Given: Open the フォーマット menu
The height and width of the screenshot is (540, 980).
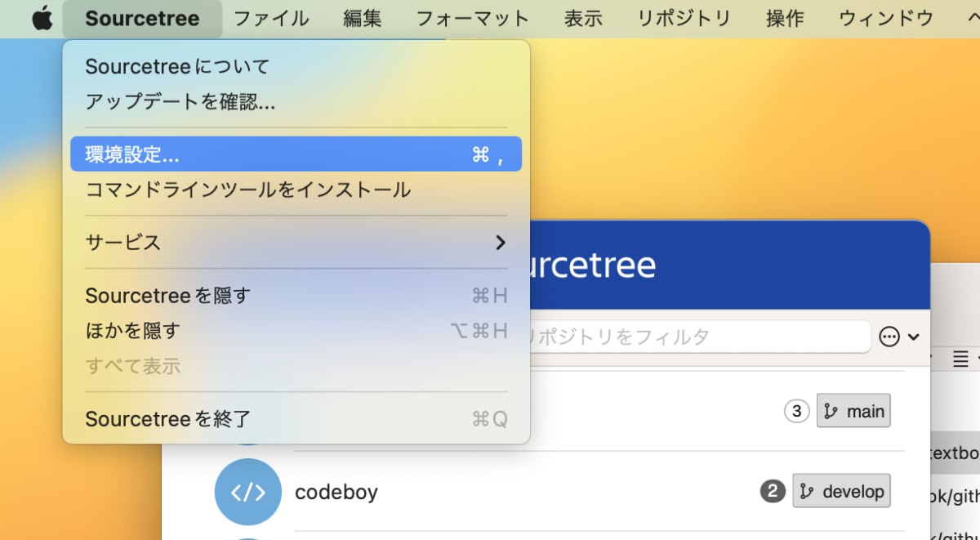Looking at the screenshot, I should click(473, 19).
